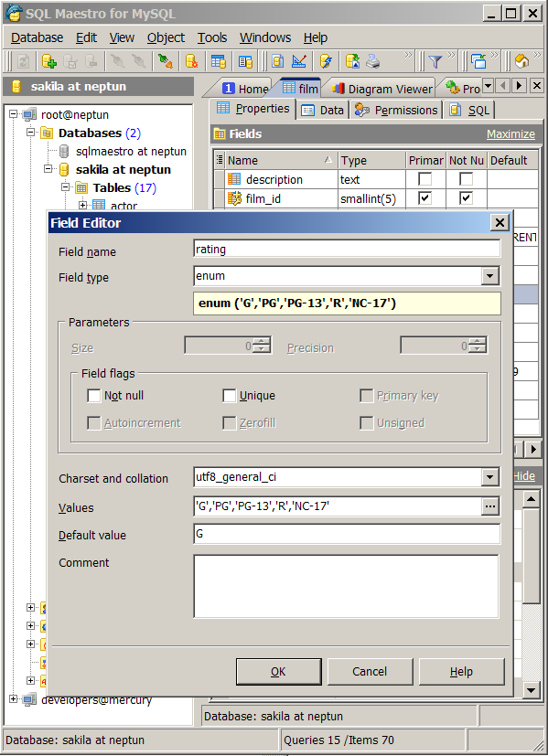This screenshot has height=756, width=548.
Task: Click the Maximize link in Fields panel
Action: 510,134
